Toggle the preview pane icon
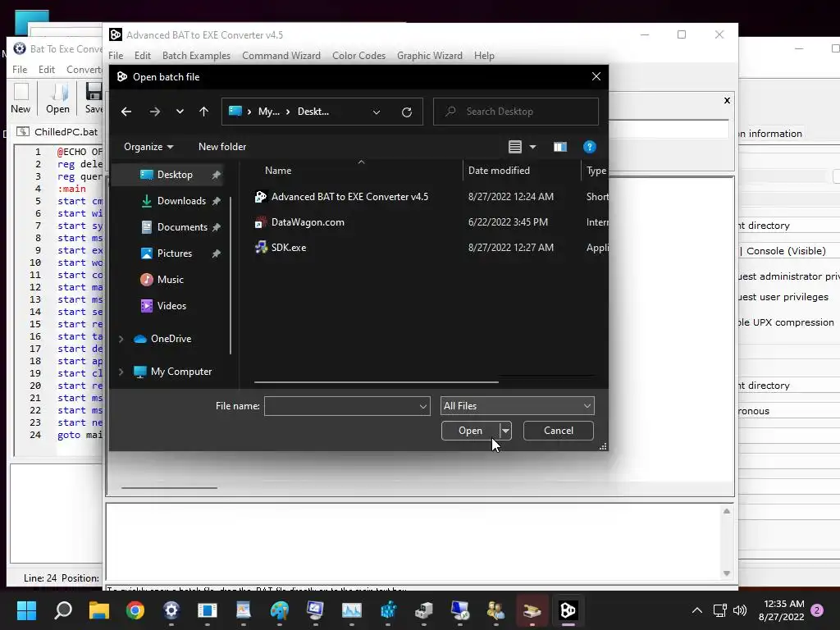Screen dimensions: 840x630 click(559, 147)
